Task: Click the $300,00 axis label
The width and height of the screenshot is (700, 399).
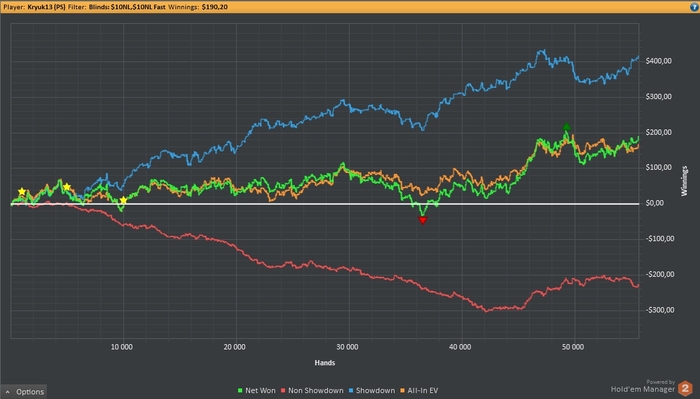Action: click(658, 97)
